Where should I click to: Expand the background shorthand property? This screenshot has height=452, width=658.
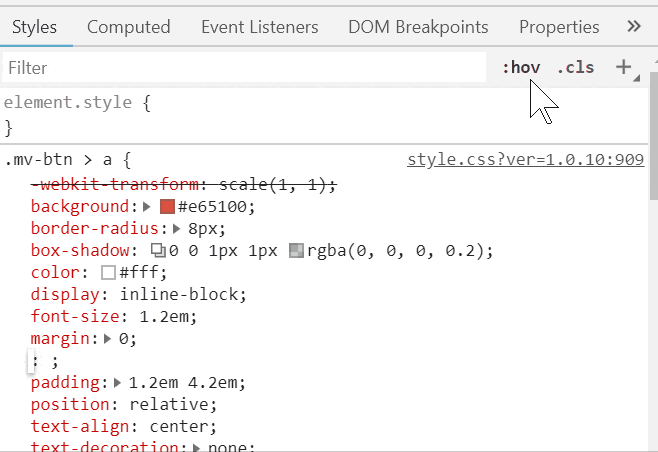(147, 207)
